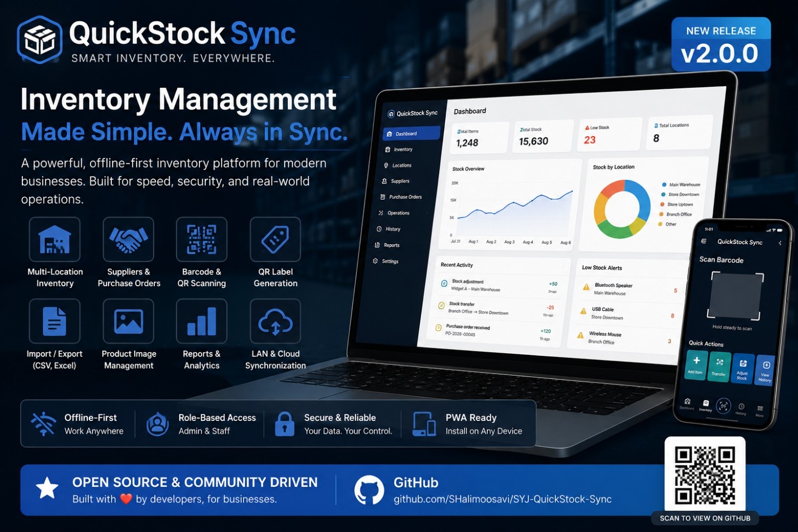Click the red heart in Built with
The height and width of the screenshot is (532, 798).
(126, 499)
